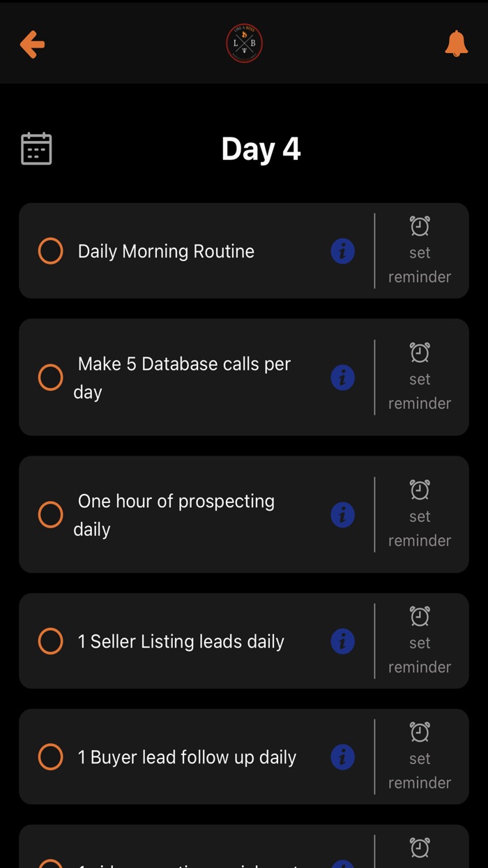Show info for 1 Buyer lead follow up
Image resolution: width=488 pixels, height=868 pixels.
point(342,757)
